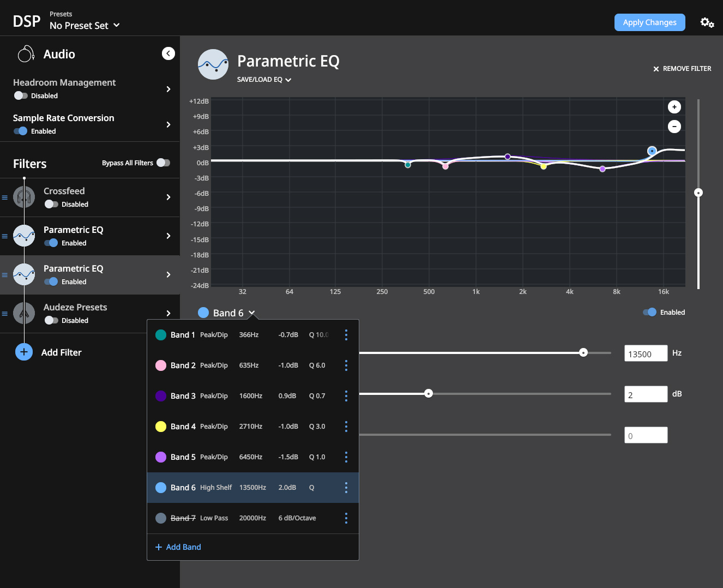Viewport: 723px width, 588px height.
Task: Grab Crossfeed reorder handle
Action: coord(5,197)
